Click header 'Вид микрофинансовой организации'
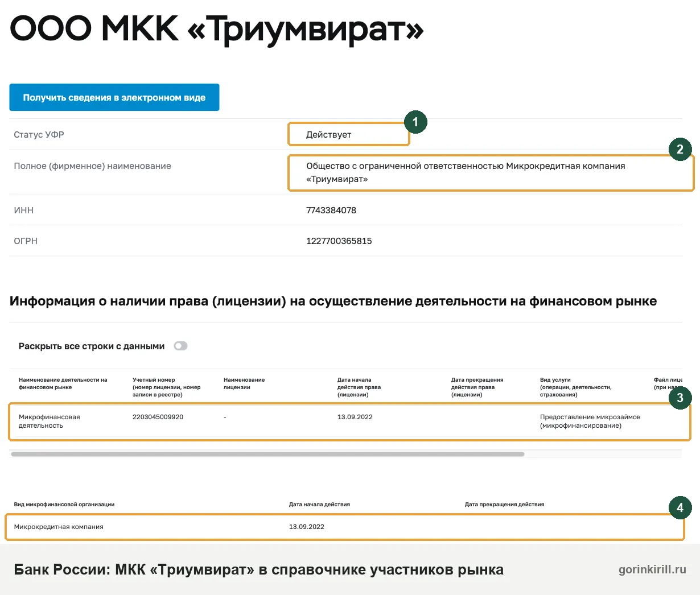700x595 pixels. (x=64, y=505)
